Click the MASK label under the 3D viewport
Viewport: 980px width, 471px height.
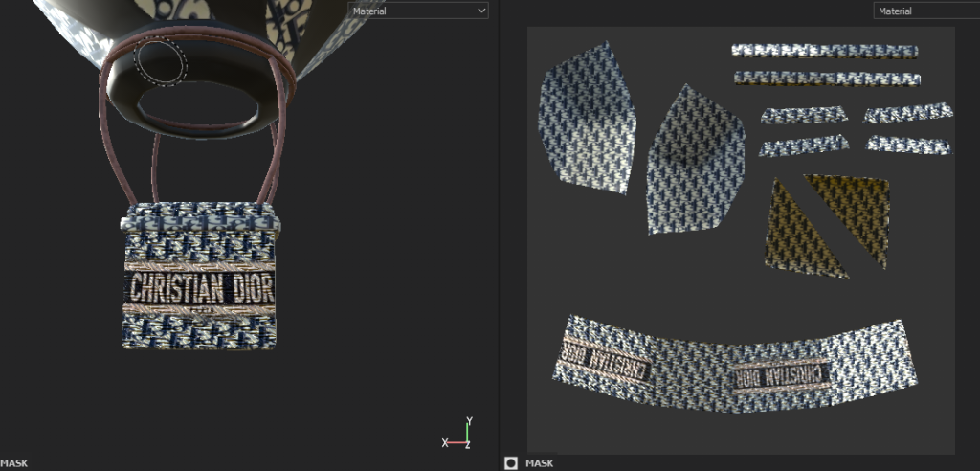point(13,463)
